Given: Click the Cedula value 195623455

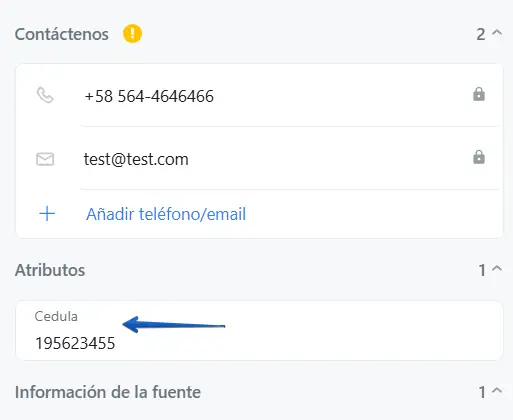Looking at the screenshot, I should (x=75, y=343).
